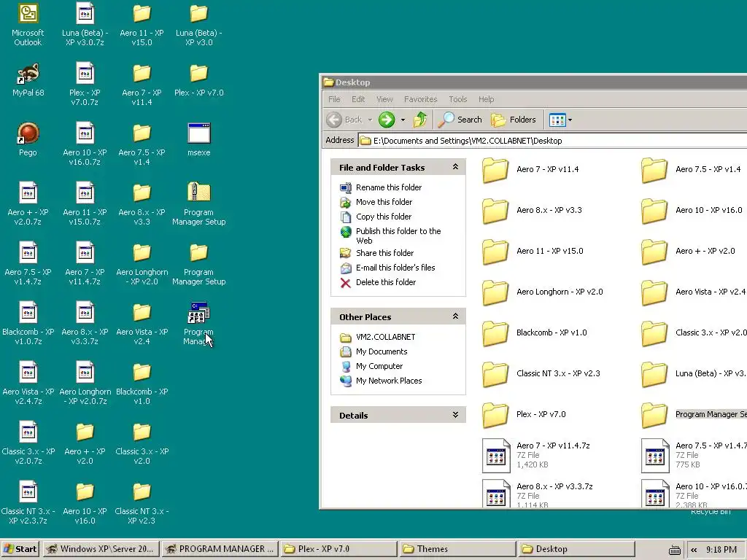Open the Forward history dropdown arrow

pos(403,120)
